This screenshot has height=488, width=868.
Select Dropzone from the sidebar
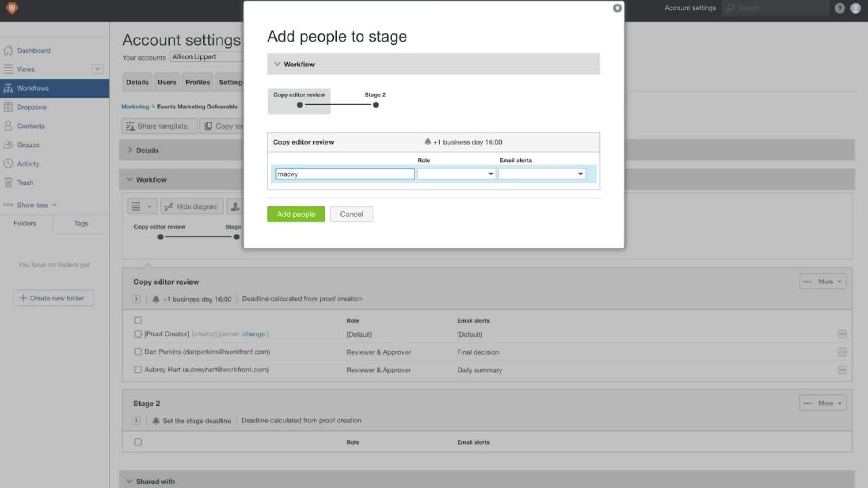pyautogui.click(x=32, y=107)
